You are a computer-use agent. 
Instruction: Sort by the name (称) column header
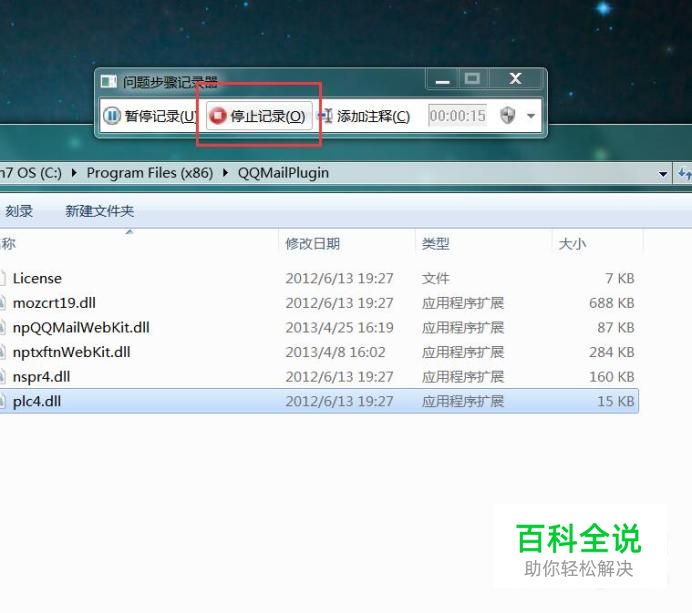[x=8, y=244]
